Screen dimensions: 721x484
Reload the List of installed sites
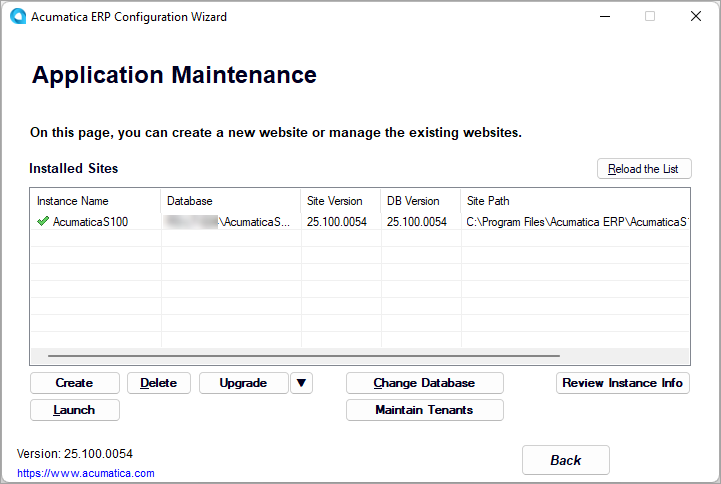tap(644, 169)
